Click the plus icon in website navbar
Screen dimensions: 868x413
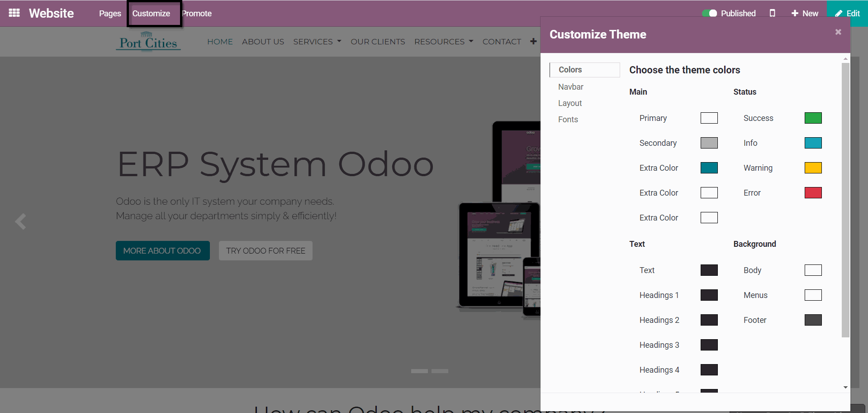coord(533,42)
